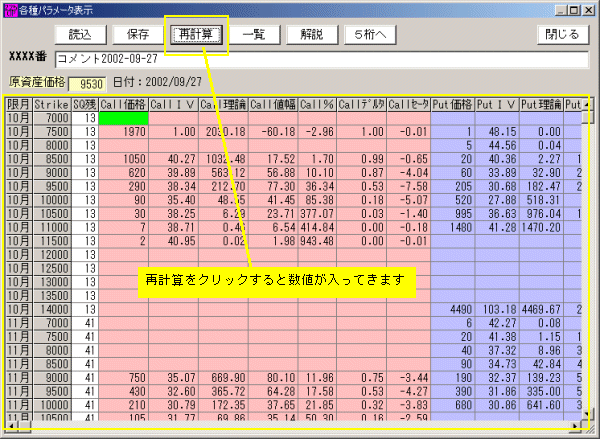Viewport: 600px width, 439px height.
Task: Click Call IV cell 40.27
Action: [x=174, y=159]
